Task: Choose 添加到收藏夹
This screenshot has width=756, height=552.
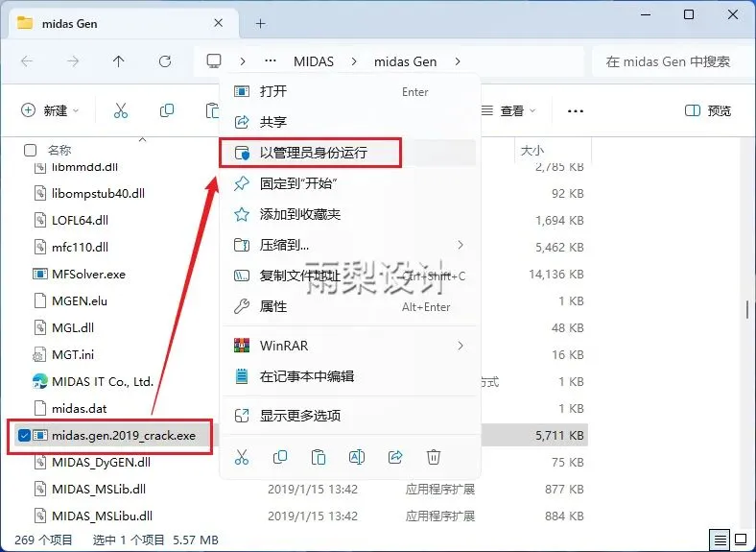Action: (349, 214)
